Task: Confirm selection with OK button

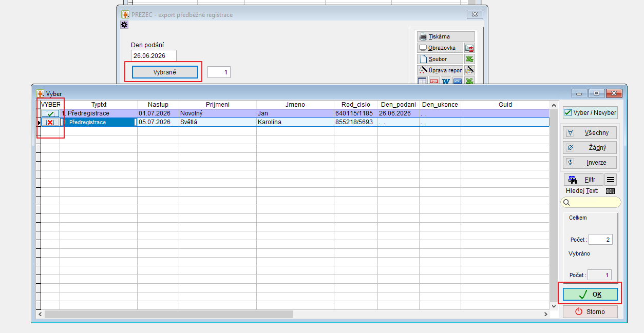Action: click(x=590, y=295)
